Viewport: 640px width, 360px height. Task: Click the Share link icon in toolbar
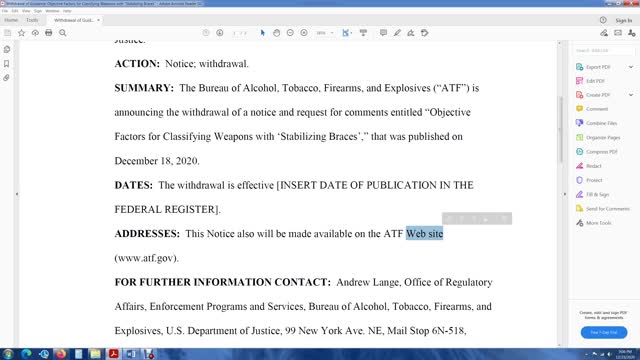[604, 33]
